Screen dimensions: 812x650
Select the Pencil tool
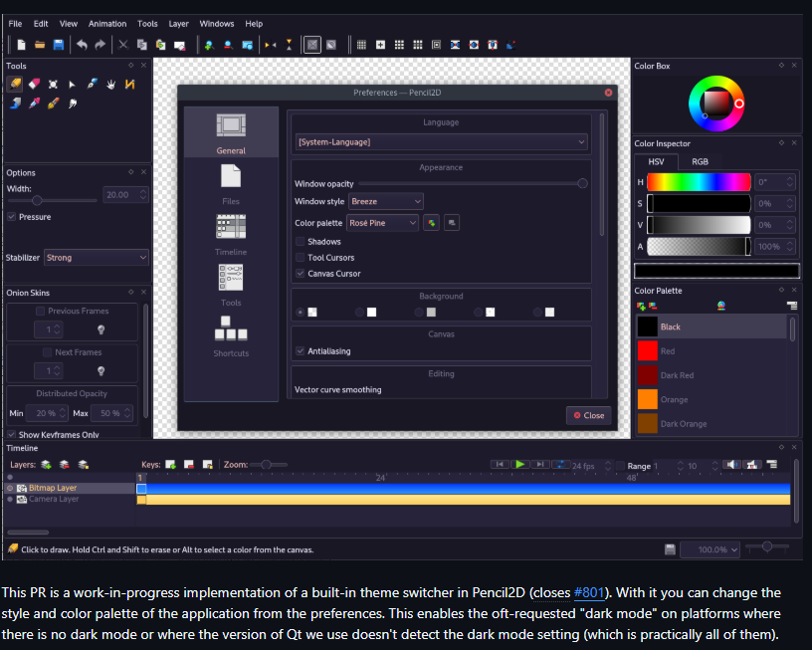click(15, 84)
